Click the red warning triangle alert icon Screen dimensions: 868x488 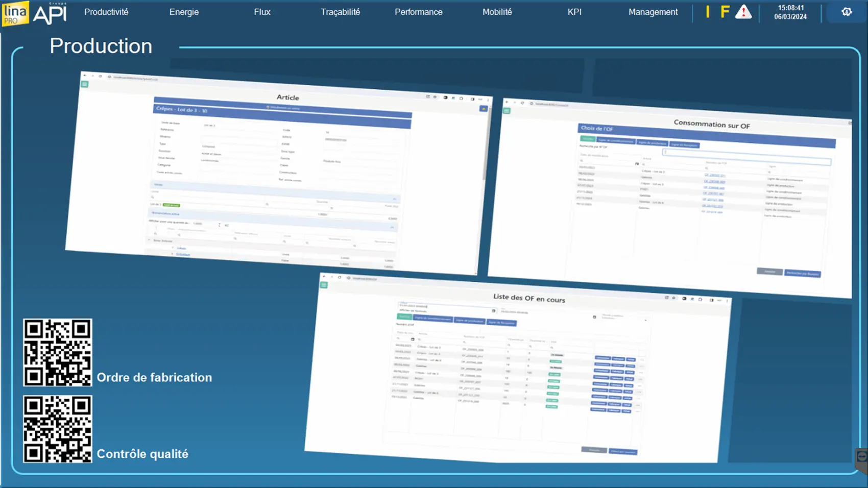(x=743, y=12)
